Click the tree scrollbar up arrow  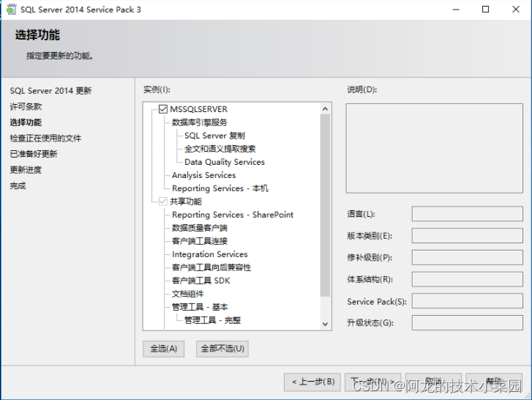click(x=325, y=108)
